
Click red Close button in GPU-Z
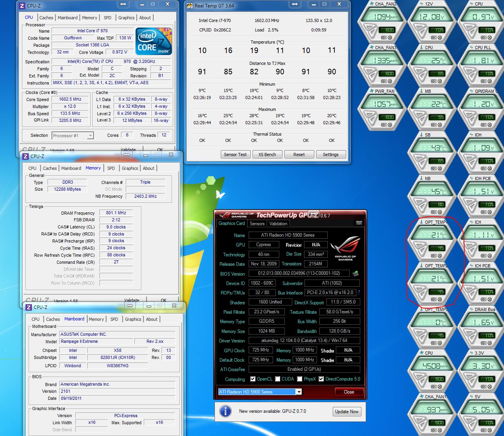349,392
